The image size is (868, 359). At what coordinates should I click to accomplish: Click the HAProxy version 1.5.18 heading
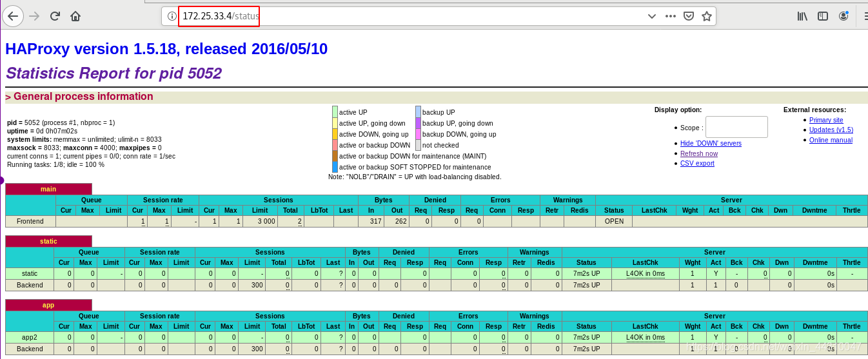pyautogui.click(x=166, y=49)
